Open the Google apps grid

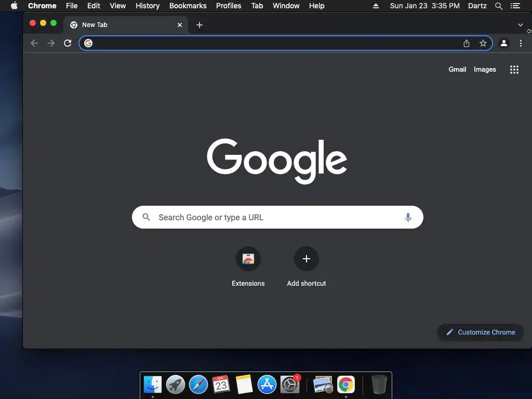(514, 70)
